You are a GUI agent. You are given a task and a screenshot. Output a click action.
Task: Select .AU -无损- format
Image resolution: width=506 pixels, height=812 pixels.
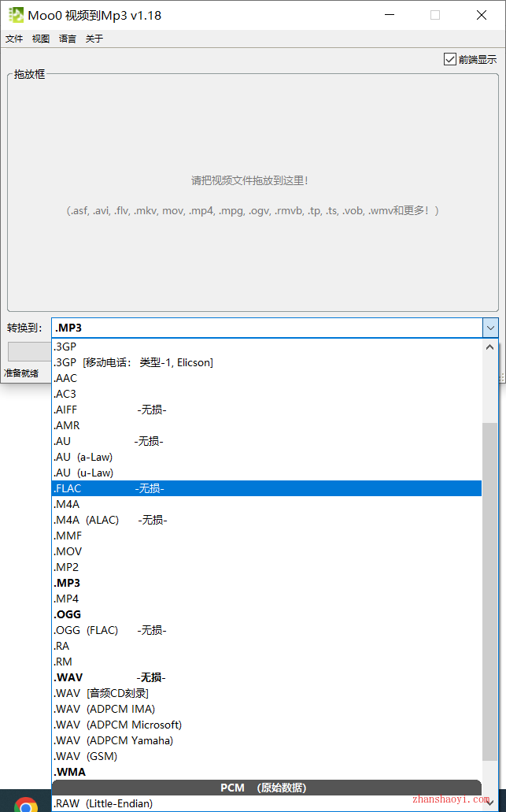(x=267, y=441)
